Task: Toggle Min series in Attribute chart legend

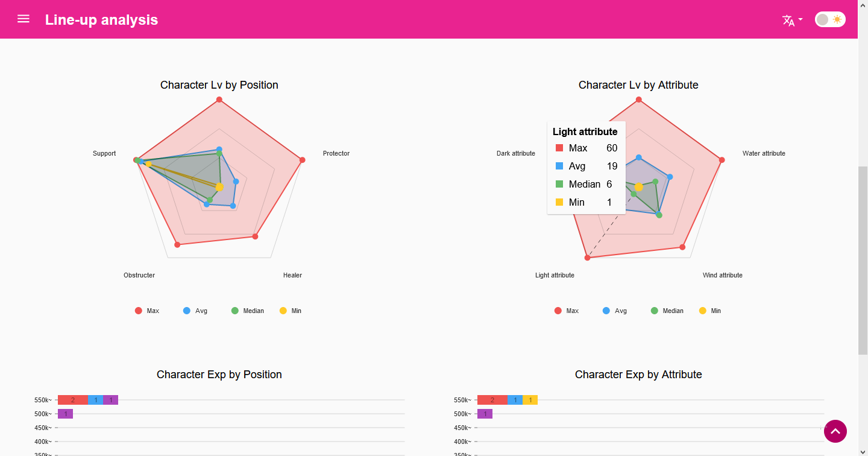Action: [710, 311]
